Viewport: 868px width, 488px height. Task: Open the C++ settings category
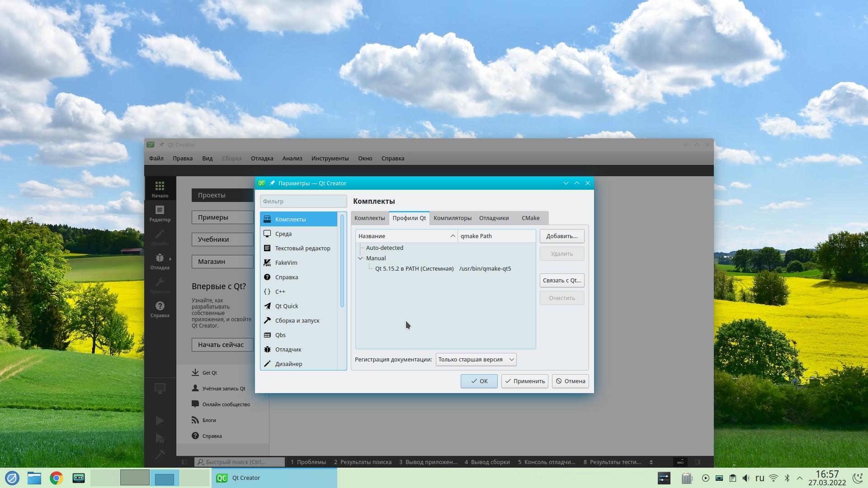tap(280, 291)
